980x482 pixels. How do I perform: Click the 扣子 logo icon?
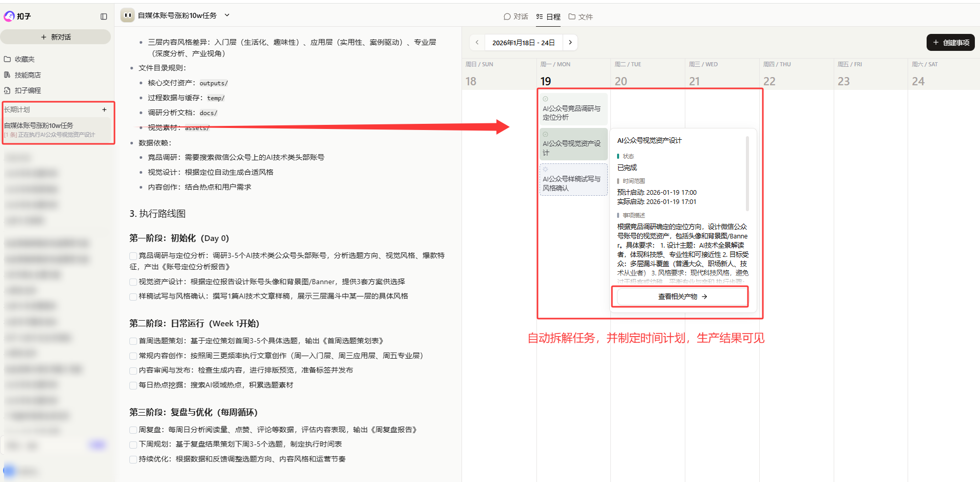click(9, 16)
